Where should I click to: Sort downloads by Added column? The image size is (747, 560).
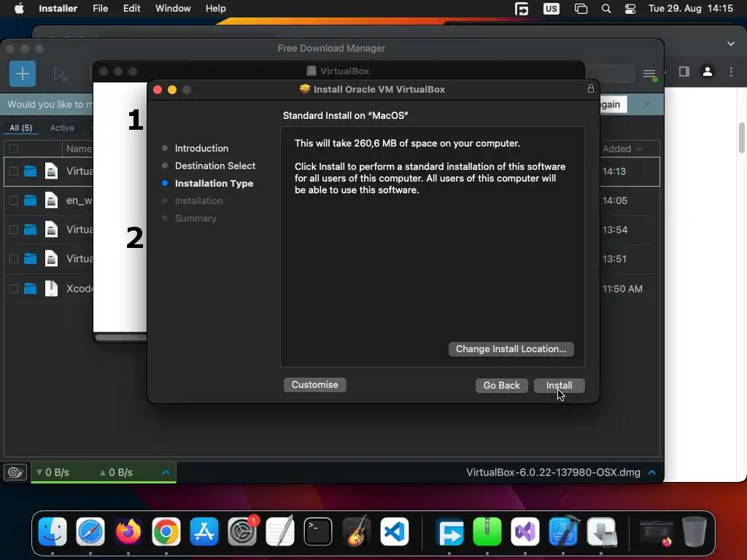coord(622,149)
